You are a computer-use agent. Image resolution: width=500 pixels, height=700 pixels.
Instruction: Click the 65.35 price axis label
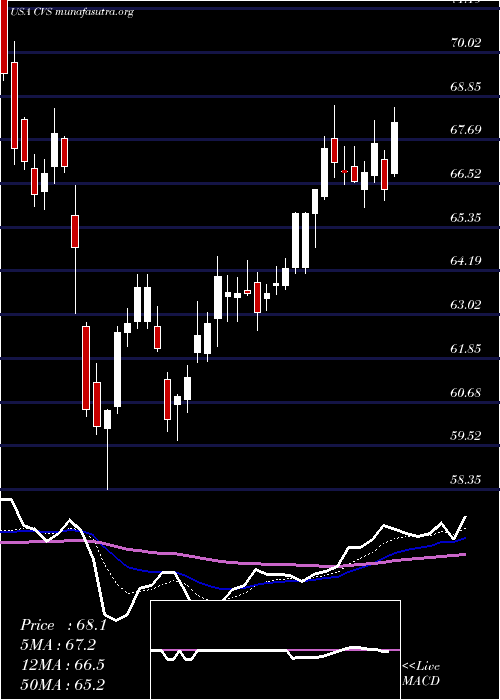[466, 217]
